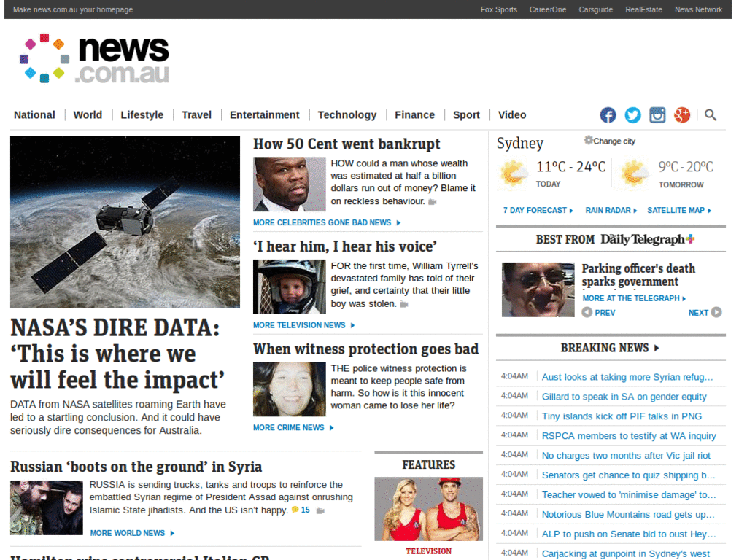The image size is (747, 560).
Task: Click tomorrow's weather icon
Action: tap(635, 174)
